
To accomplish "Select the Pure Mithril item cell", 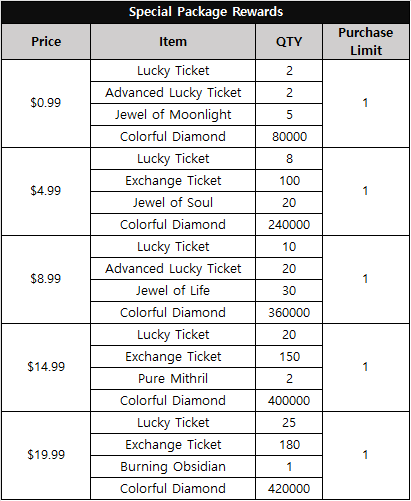I will click(173, 379).
